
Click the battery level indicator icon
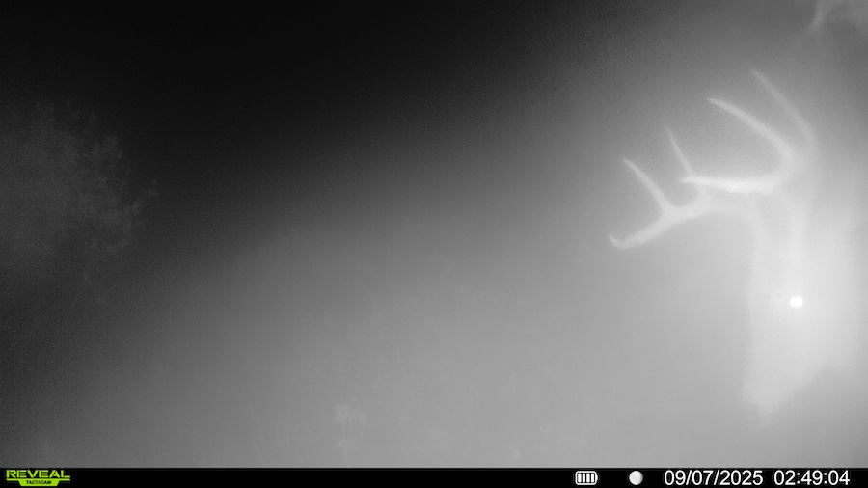586,477
